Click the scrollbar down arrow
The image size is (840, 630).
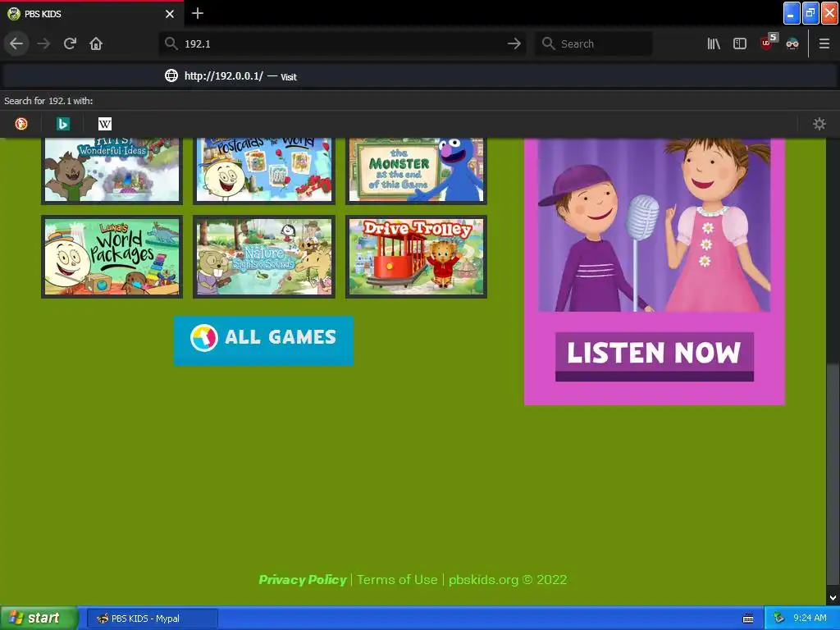pos(833,598)
